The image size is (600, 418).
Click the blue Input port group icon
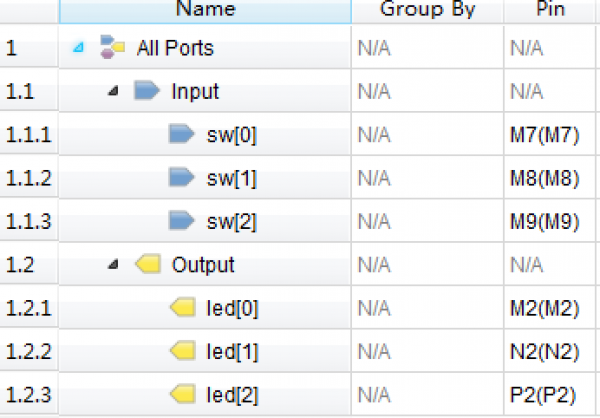pyautogui.click(x=147, y=90)
